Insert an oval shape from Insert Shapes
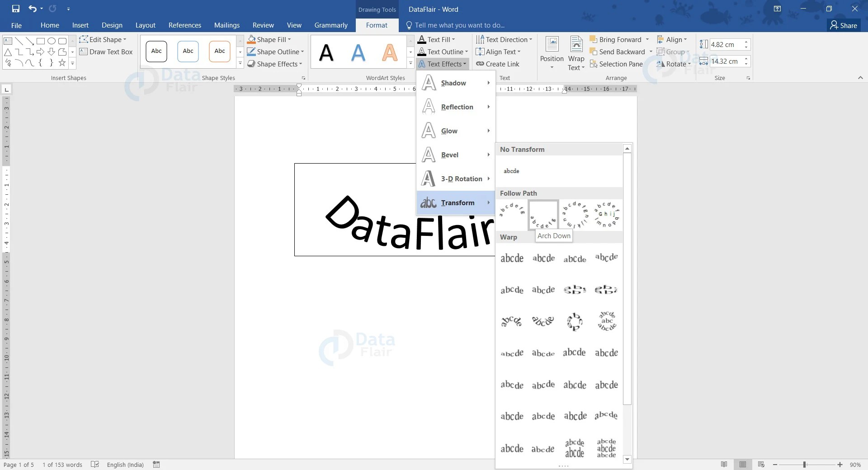The width and height of the screenshot is (868, 470). 51,41
